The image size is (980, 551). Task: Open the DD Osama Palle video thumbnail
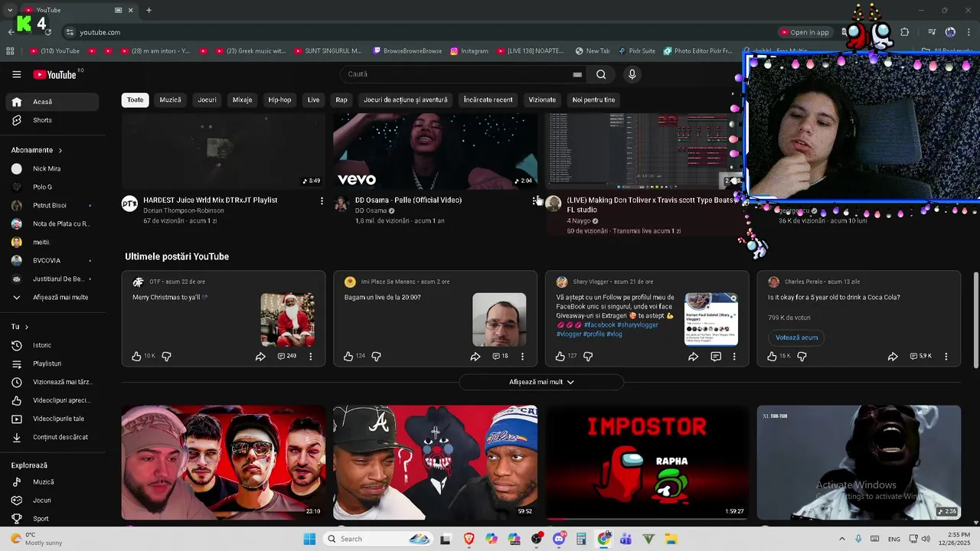pos(435,151)
